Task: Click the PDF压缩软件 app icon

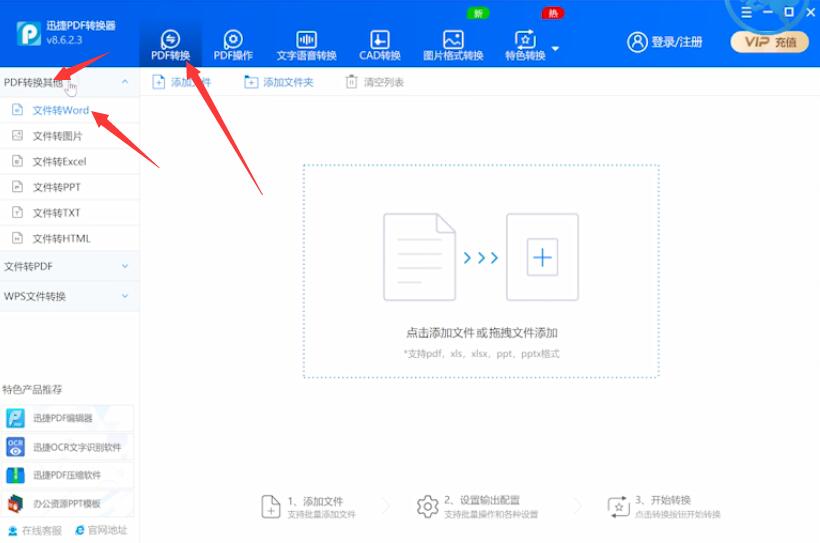Action: pyautogui.click(x=15, y=475)
